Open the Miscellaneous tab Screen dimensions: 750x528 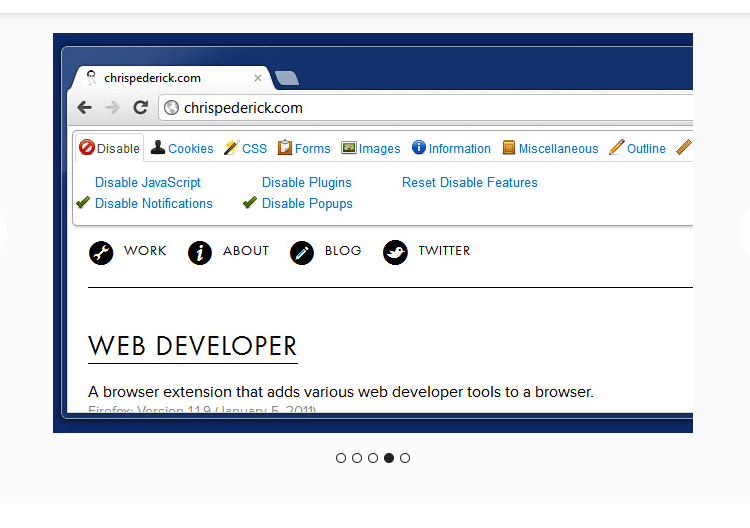[x=551, y=148]
